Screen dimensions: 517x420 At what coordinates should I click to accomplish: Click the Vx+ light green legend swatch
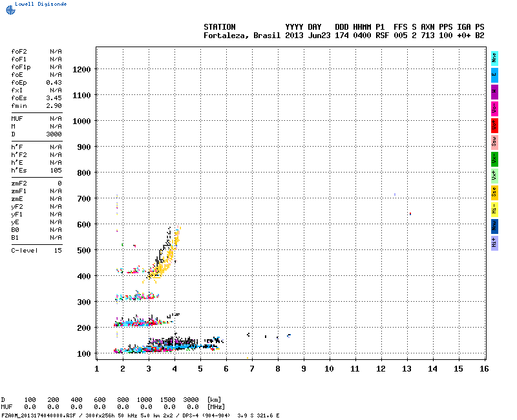point(494,176)
